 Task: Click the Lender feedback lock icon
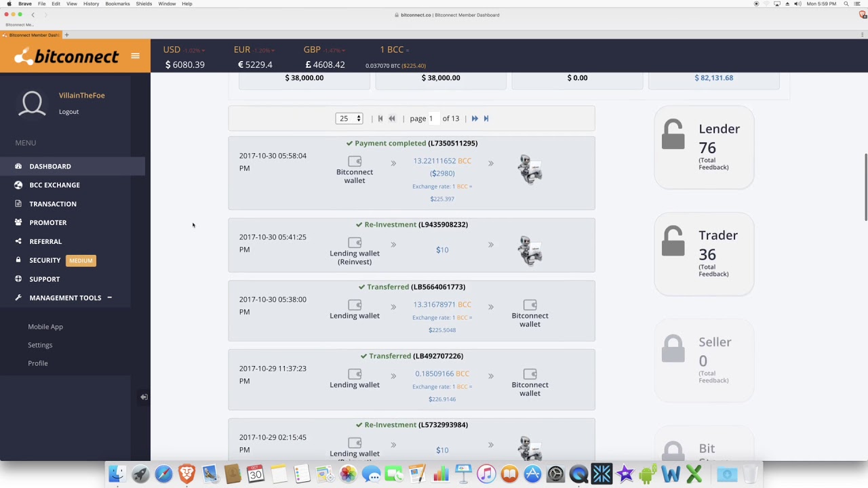pyautogui.click(x=673, y=134)
